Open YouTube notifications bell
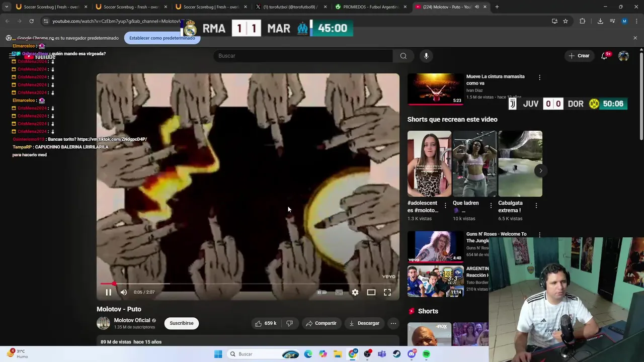Viewport: 644px width, 362px height. [604, 56]
